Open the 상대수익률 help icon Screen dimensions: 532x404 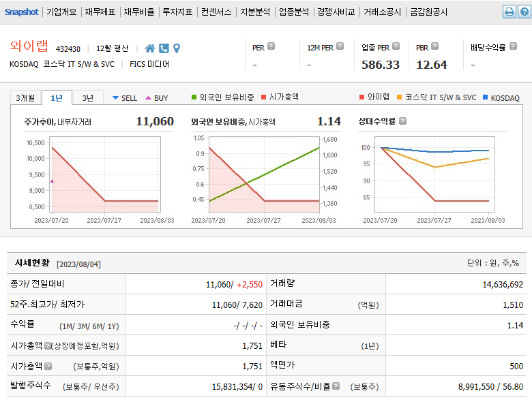pyautogui.click(x=402, y=121)
